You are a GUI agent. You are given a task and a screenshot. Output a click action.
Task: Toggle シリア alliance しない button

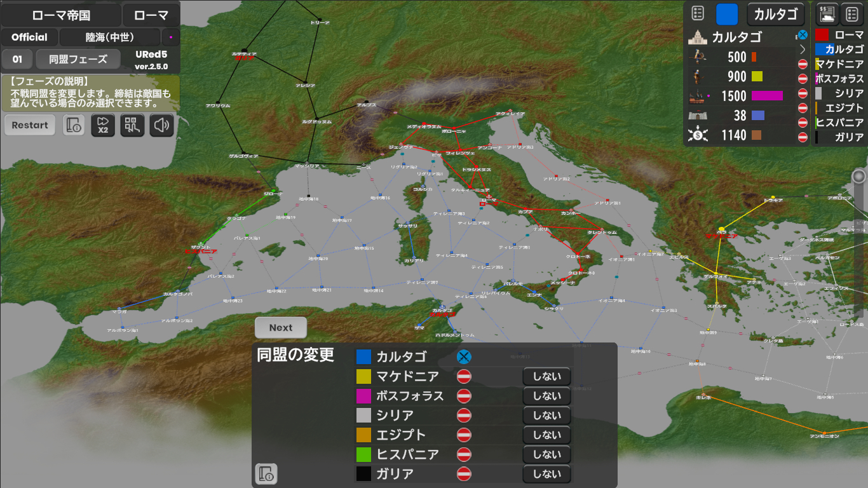[547, 416]
